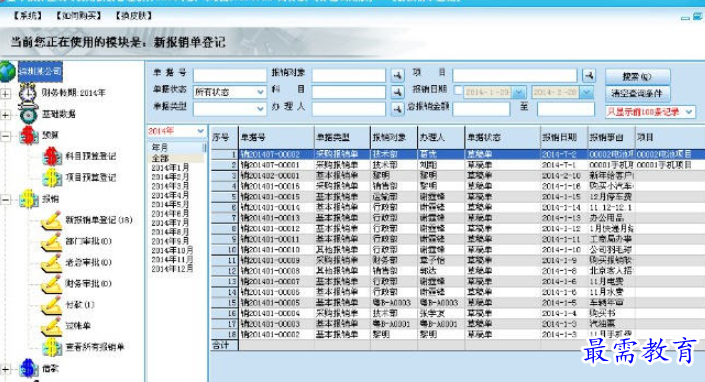The height and width of the screenshot is (382, 705).
Task: Click the pencil icon for 付款
Action: [52, 305]
